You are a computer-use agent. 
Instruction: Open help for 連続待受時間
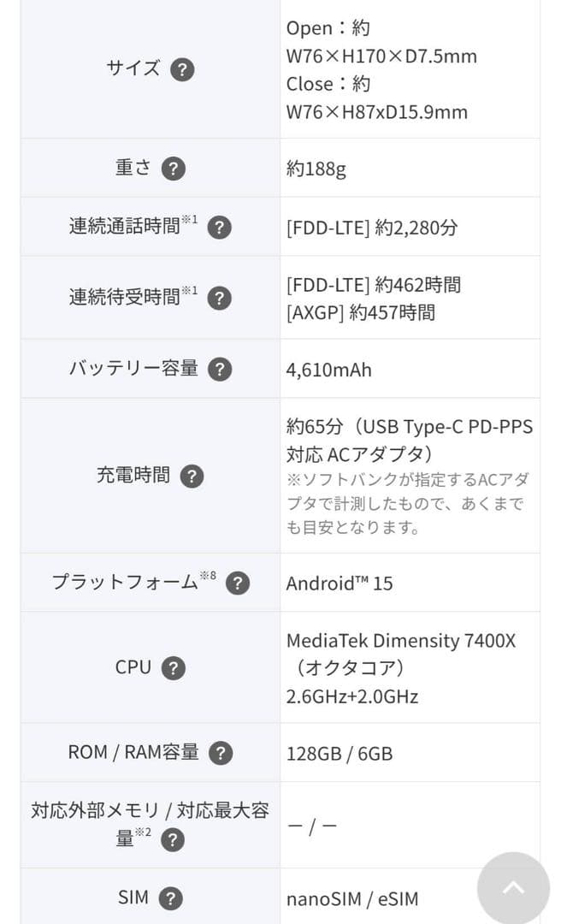(219, 298)
